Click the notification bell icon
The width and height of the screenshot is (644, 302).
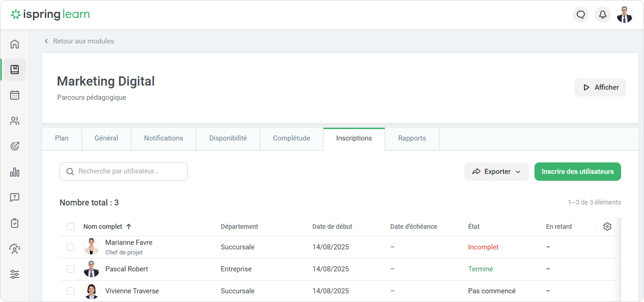[x=603, y=15]
